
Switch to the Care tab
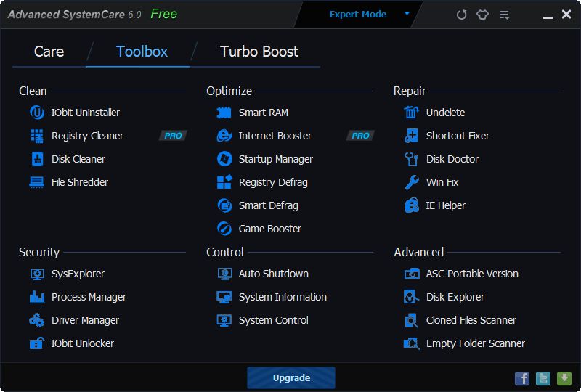pos(49,52)
